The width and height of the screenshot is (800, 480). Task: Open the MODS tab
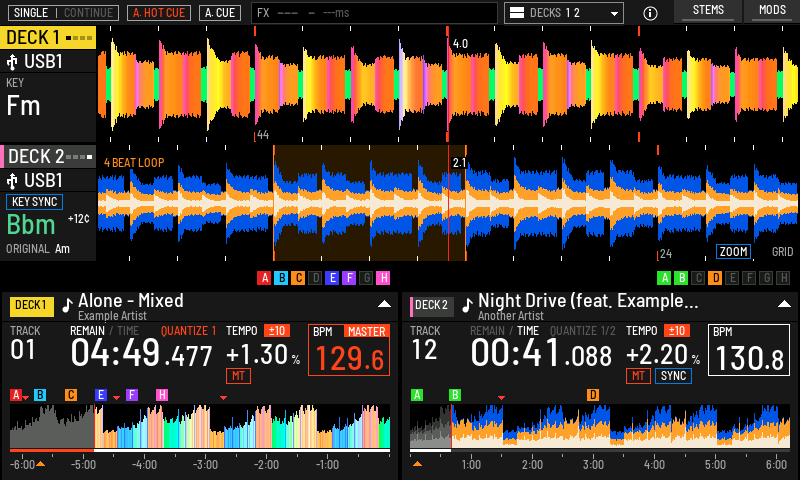(772, 11)
